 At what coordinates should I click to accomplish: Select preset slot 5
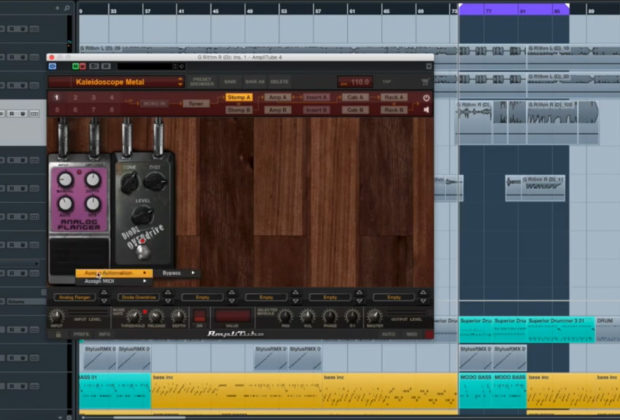(57, 110)
